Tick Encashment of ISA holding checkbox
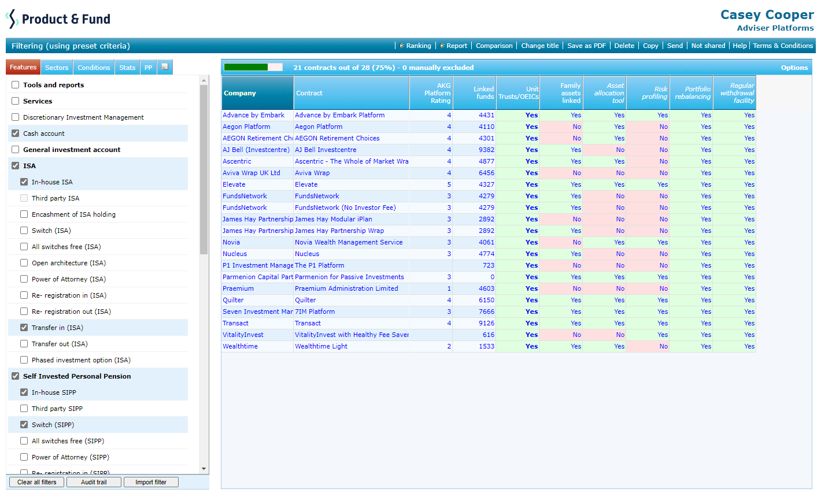821x504 pixels. (x=24, y=214)
